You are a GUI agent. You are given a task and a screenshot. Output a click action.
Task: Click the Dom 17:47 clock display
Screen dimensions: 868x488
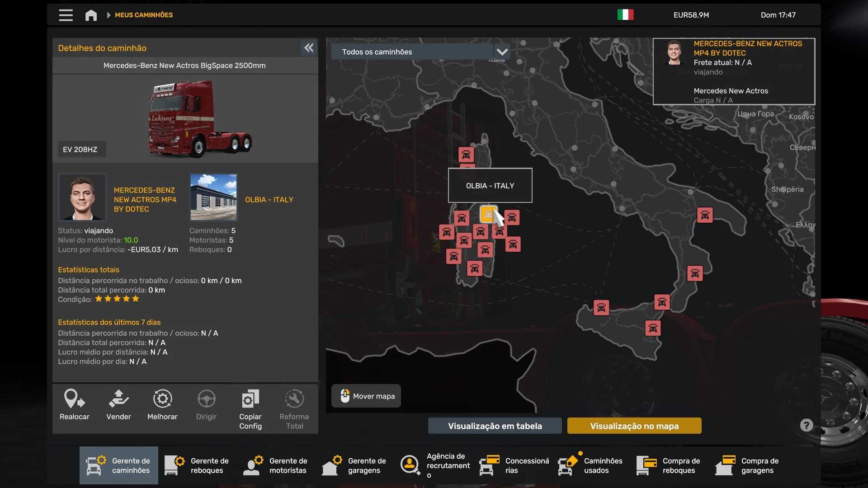tap(778, 15)
